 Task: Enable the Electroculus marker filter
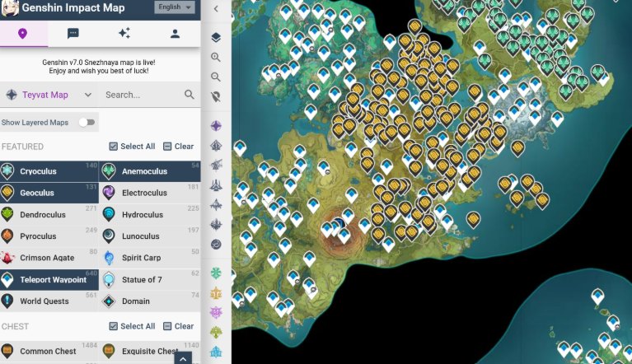coord(150,193)
